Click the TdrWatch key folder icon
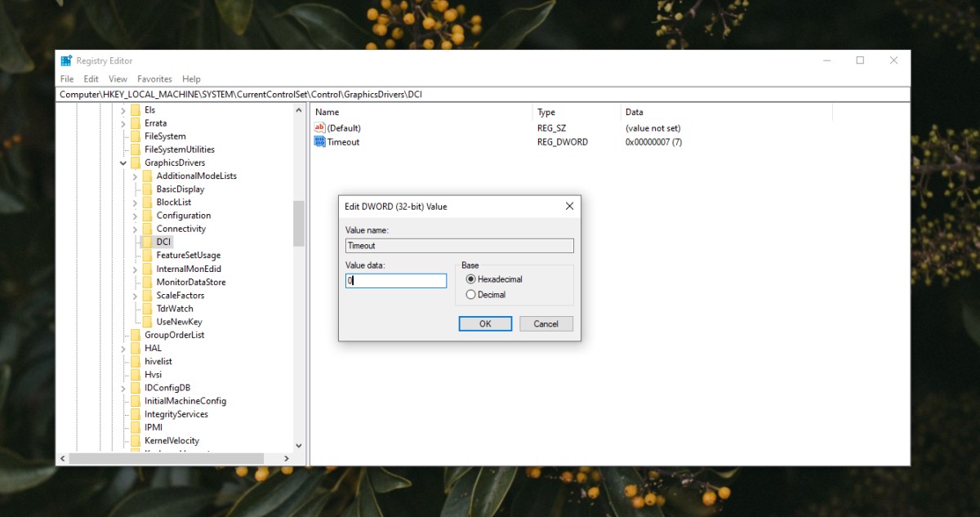The width and height of the screenshot is (980, 517). click(147, 308)
